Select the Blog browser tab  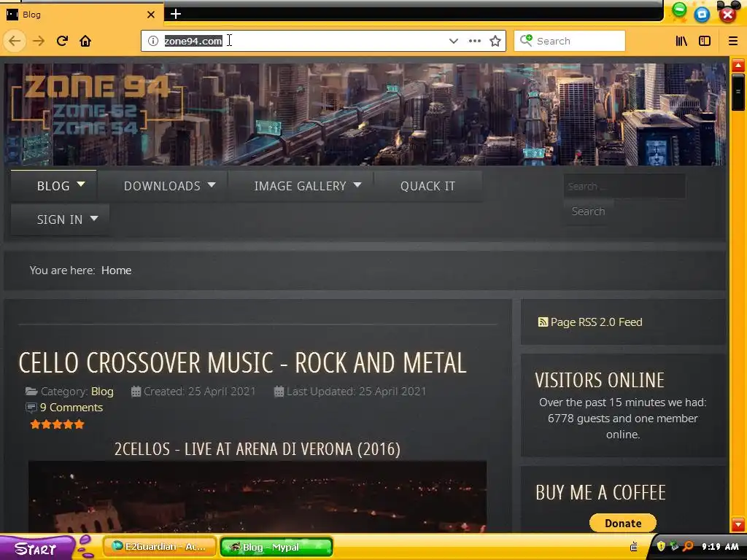(x=81, y=15)
